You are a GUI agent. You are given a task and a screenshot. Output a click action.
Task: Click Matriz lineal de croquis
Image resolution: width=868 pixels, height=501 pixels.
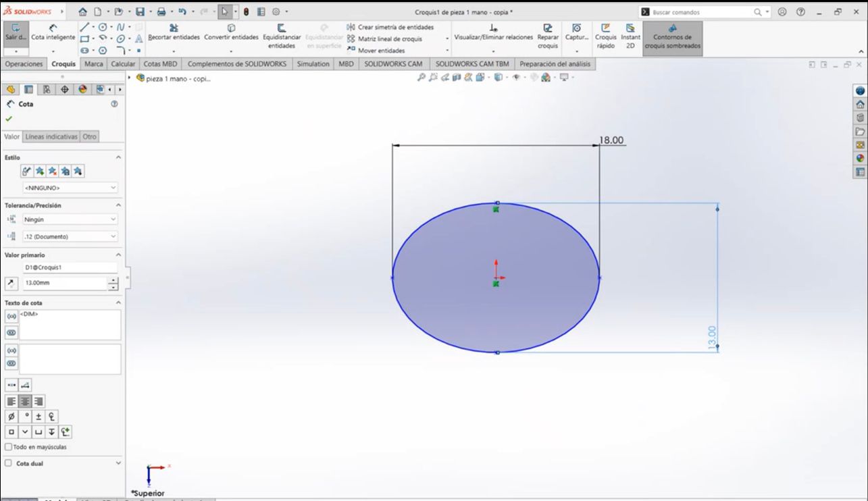coord(385,39)
